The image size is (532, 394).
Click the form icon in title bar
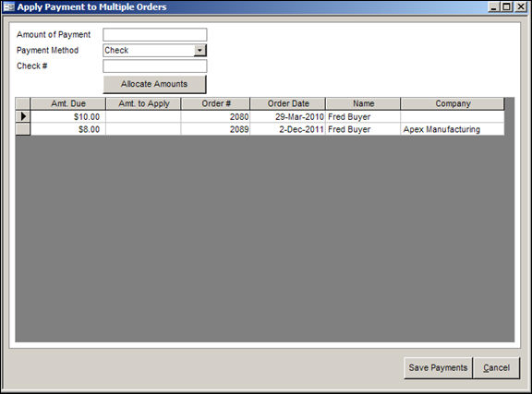[x=9, y=6]
